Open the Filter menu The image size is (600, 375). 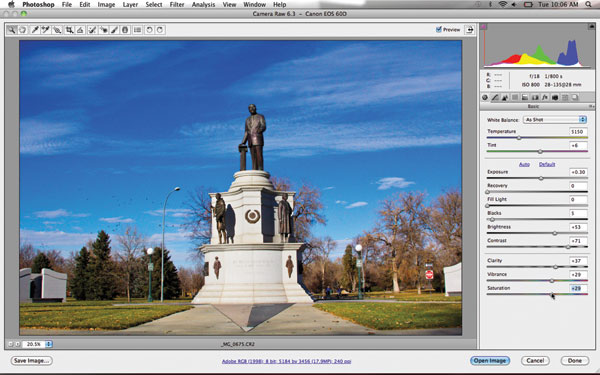[x=177, y=5]
